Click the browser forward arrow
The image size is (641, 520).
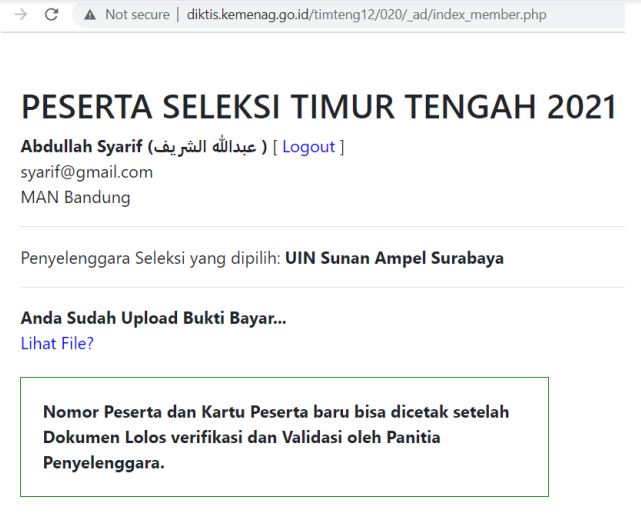click(x=20, y=15)
